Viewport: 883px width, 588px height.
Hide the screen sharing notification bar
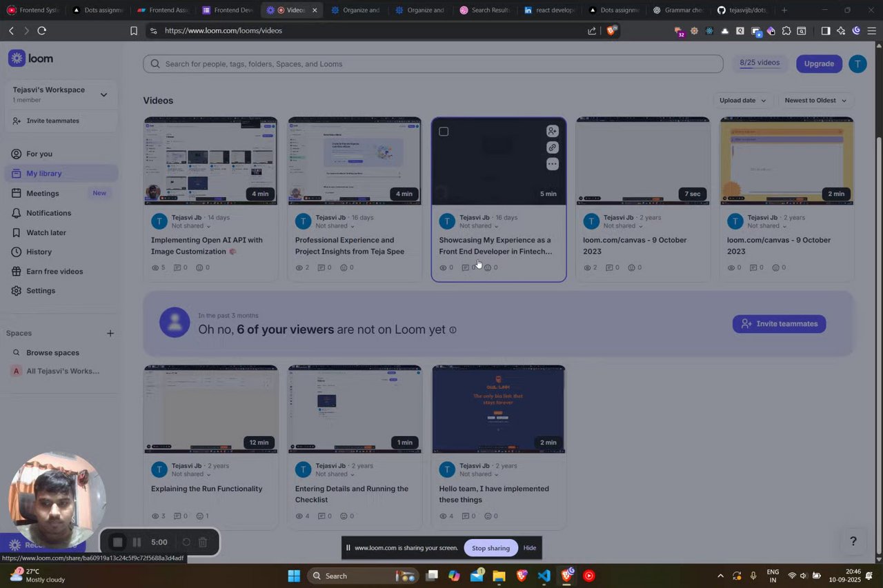pyautogui.click(x=530, y=548)
